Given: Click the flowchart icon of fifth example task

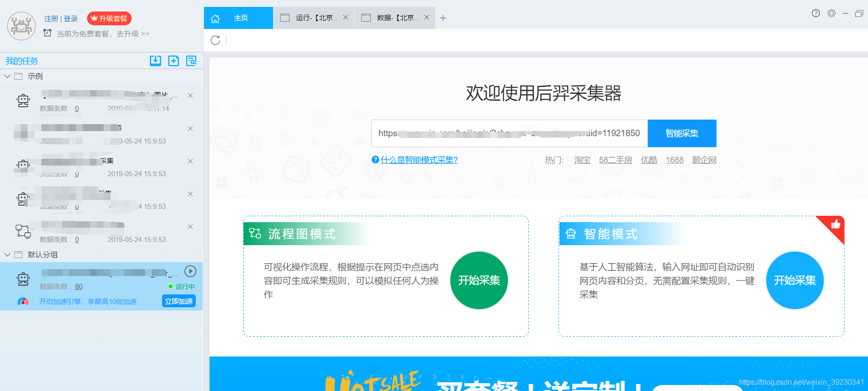Looking at the screenshot, I should pyautogui.click(x=23, y=231).
